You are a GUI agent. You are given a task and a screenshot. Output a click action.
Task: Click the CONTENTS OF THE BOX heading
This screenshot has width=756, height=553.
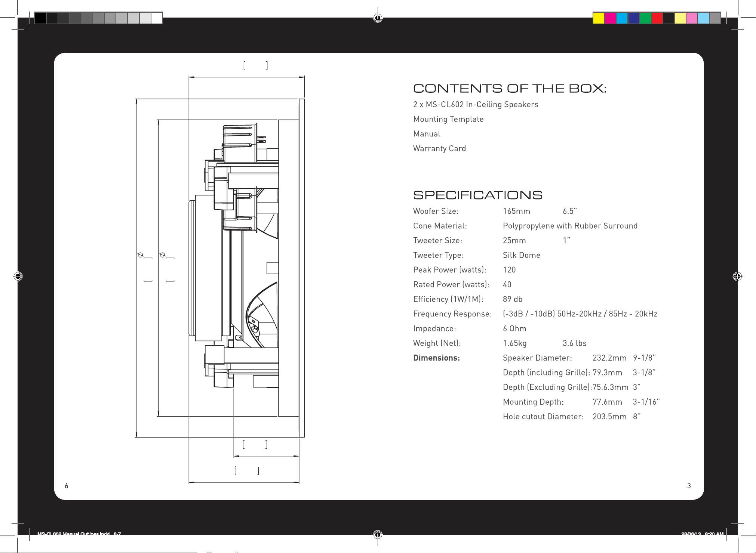tap(510, 89)
